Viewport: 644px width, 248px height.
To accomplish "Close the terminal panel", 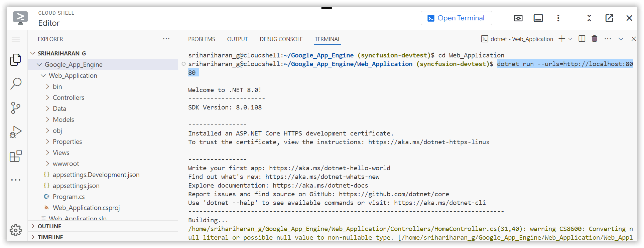I will [634, 39].
